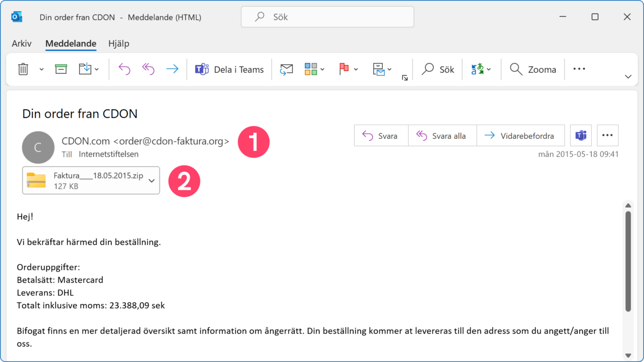Open the Categorize dropdown arrow
This screenshot has height=362, width=644.
323,69
